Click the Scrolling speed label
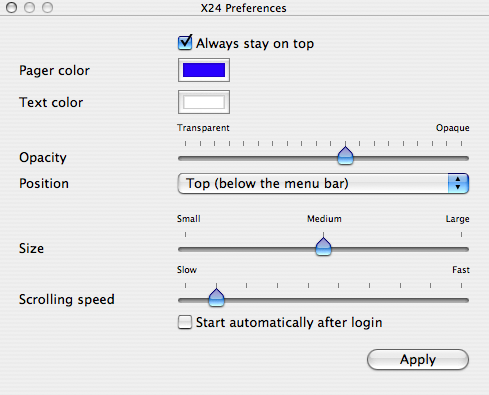The width and height of the screenshot is (489, 395). [x=67, y=299]
